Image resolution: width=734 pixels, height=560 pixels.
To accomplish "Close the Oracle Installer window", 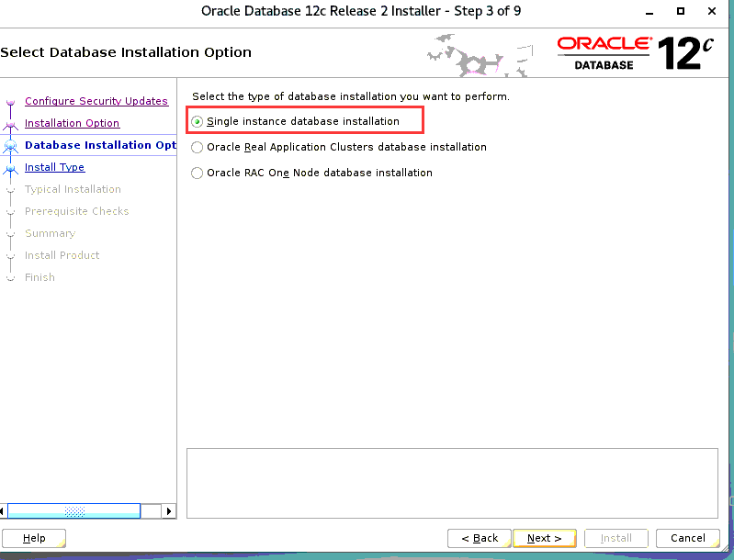I will [713, 11].
